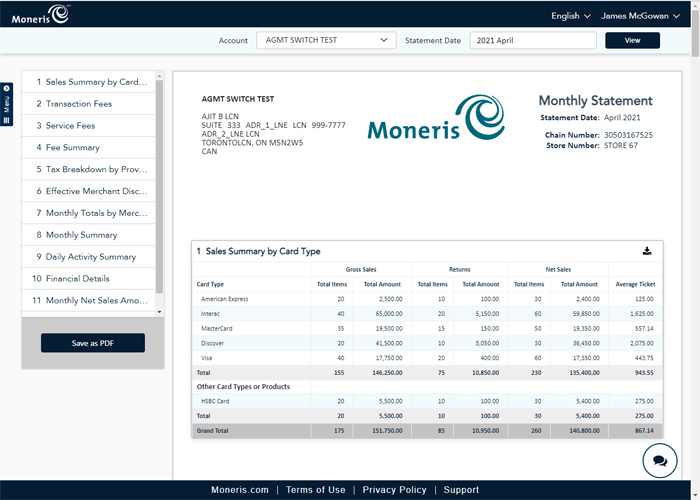The width and height of the screenshot is (700, 500).
Task: Click the Moneris logo in header
Action: [40, 14]
